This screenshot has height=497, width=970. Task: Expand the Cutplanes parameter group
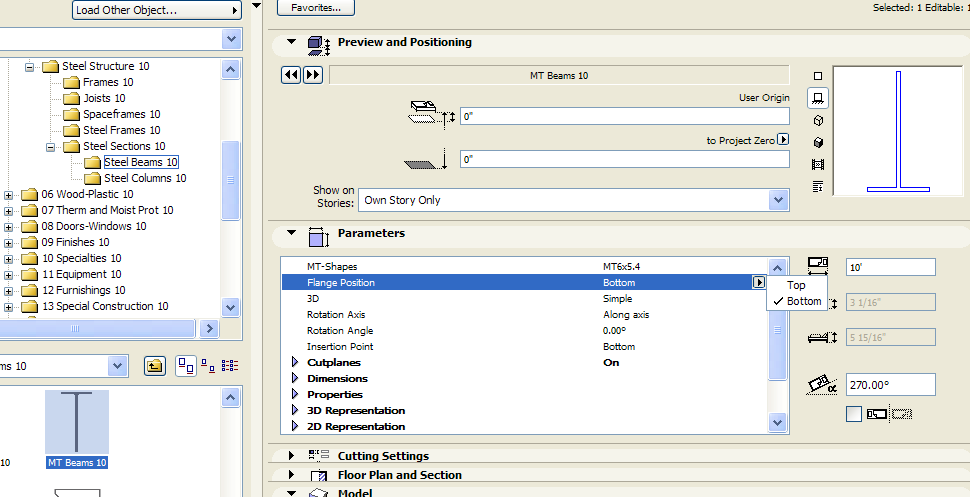pyautogui.click(x=294, y=362)
